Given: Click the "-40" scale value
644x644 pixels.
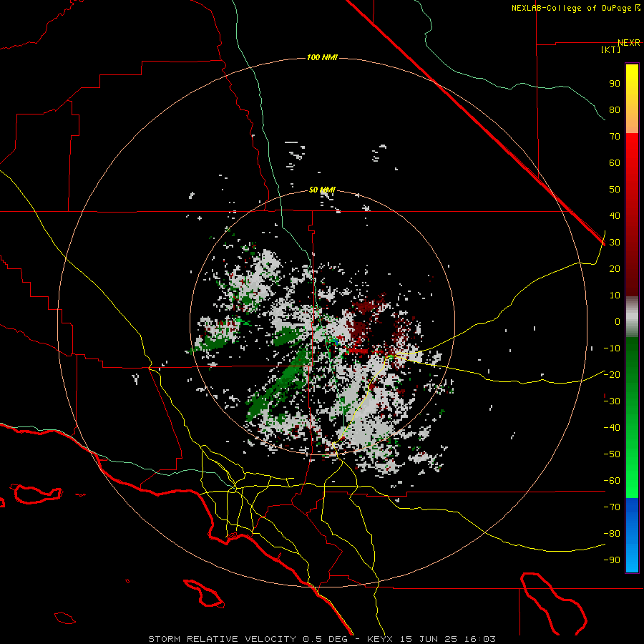Looking at the screenshot, I should pyautogui.click(x=612, y=428).
